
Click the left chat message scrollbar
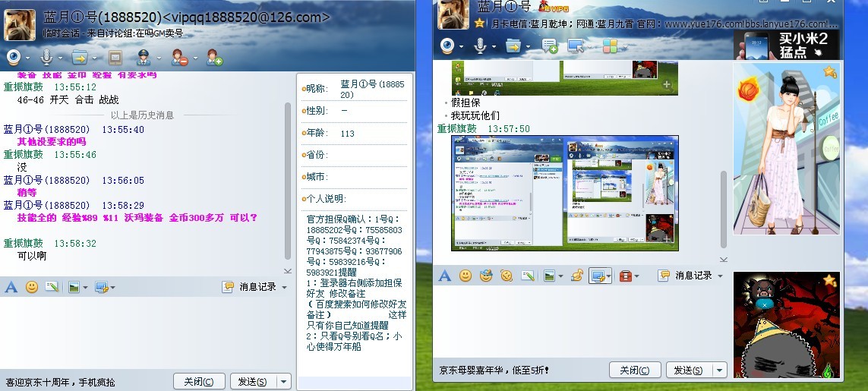click(287, 181)
